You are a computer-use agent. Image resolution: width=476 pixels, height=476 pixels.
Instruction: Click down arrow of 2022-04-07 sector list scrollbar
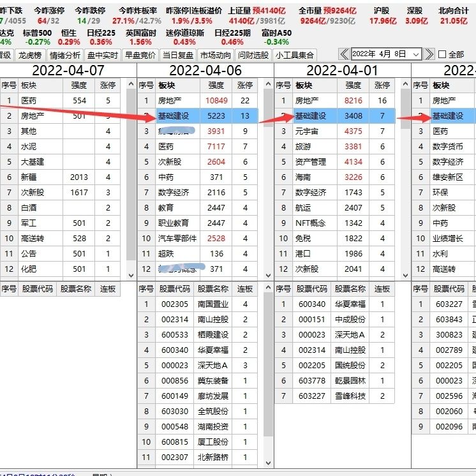[x=131, y=276]
